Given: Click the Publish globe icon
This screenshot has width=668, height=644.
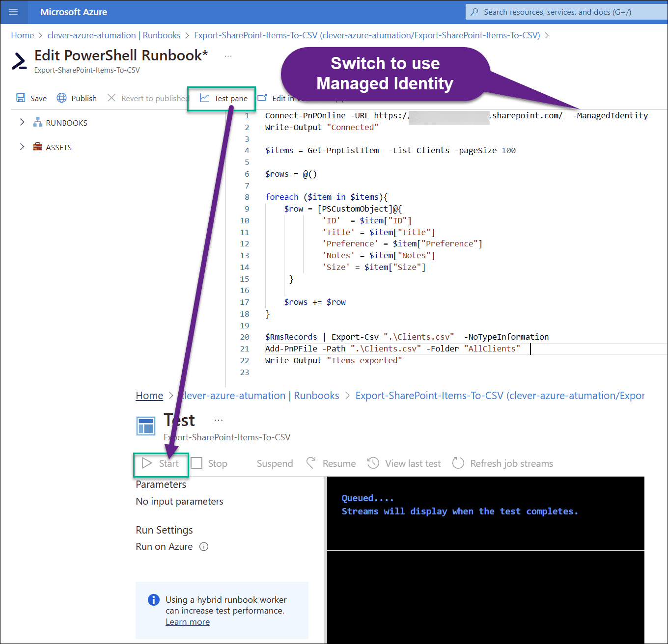Looking at the screenshot, I should [x=61, y=98].
